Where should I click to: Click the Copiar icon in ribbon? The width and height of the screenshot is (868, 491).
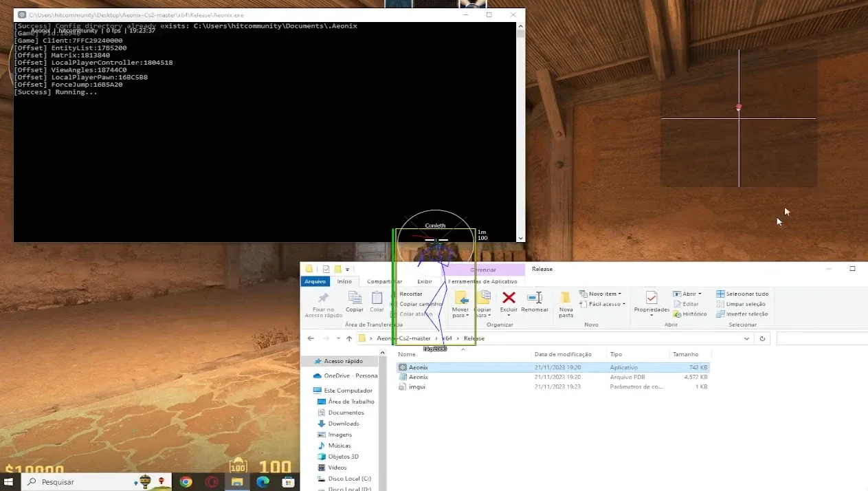[x=355, y=298]
